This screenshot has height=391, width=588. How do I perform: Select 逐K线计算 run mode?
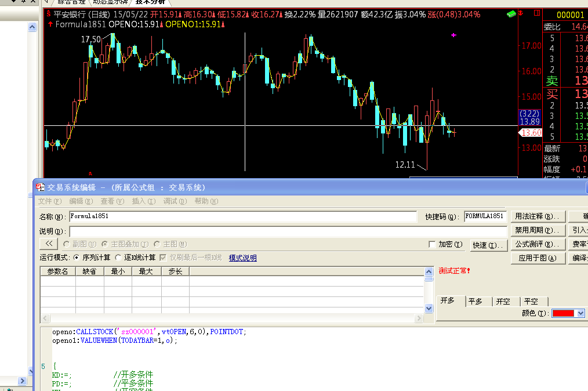[x=118, y=258]
